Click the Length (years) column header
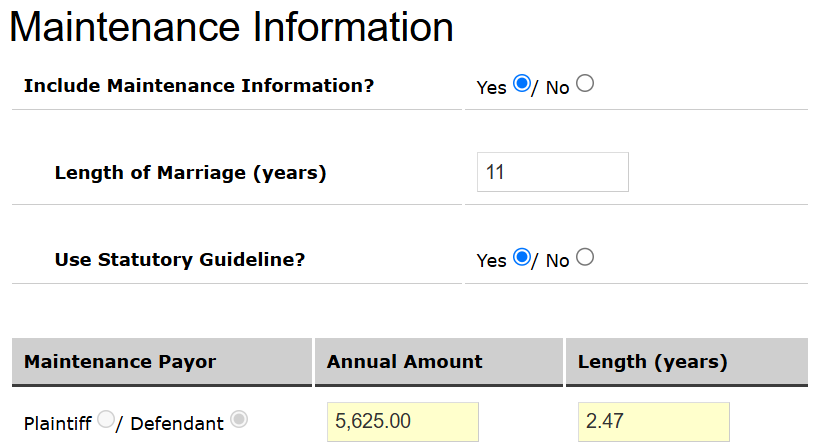The width and height of the screenshot is (814, 447). pos(652,362)
